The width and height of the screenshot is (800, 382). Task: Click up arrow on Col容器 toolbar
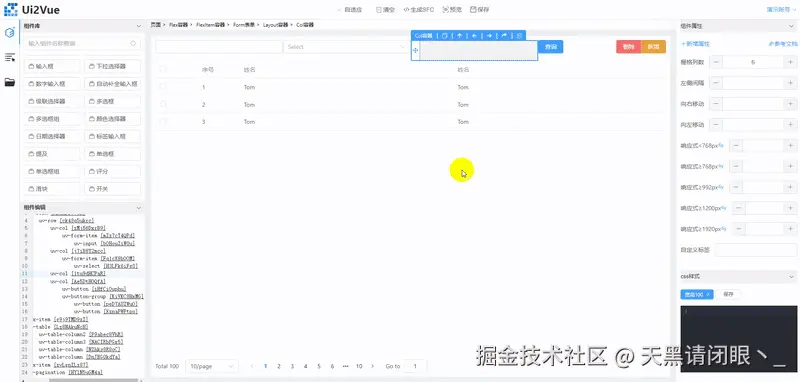pos(459,36)
